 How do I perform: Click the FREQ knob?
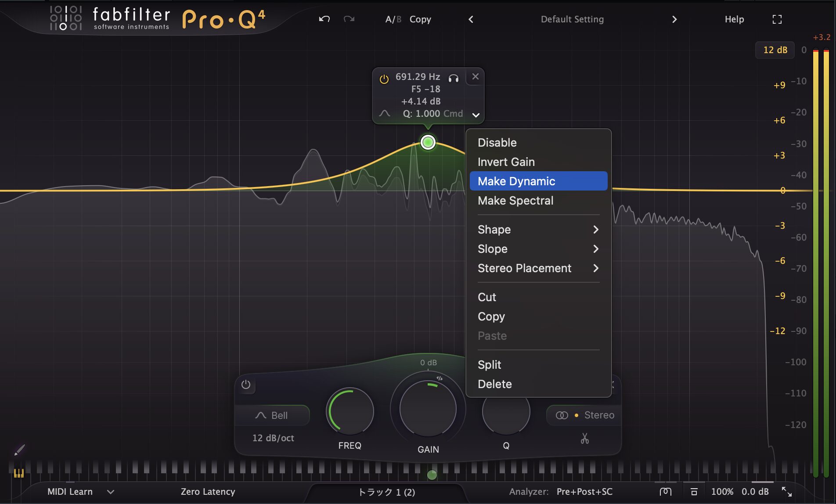coord(350,411)
